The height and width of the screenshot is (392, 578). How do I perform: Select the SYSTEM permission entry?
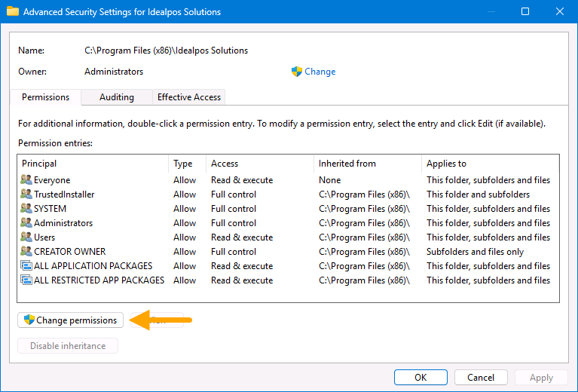click(x=289, y=209)
